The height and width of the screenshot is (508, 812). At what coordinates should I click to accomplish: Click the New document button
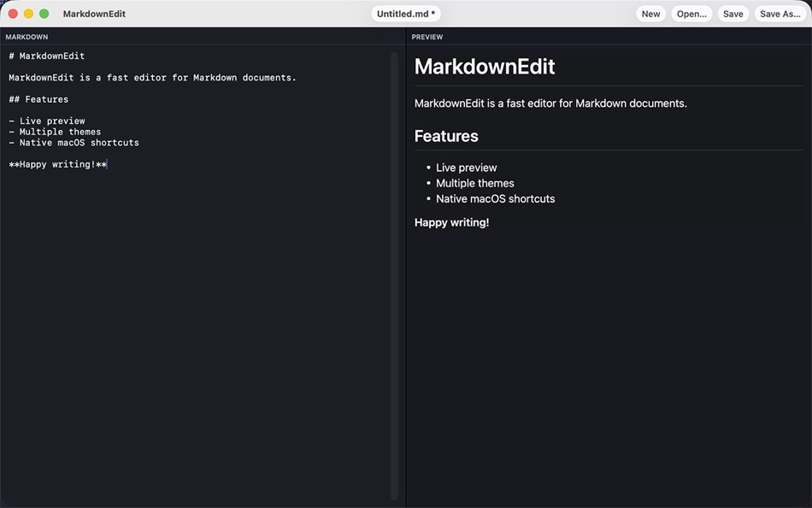click(650, 13)
